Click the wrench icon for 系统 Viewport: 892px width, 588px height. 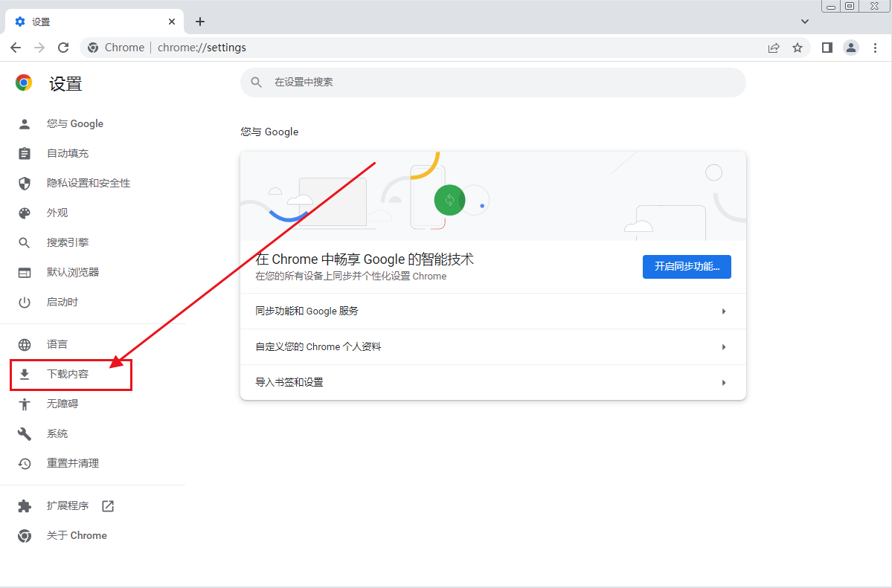click(x=25, y=434)
